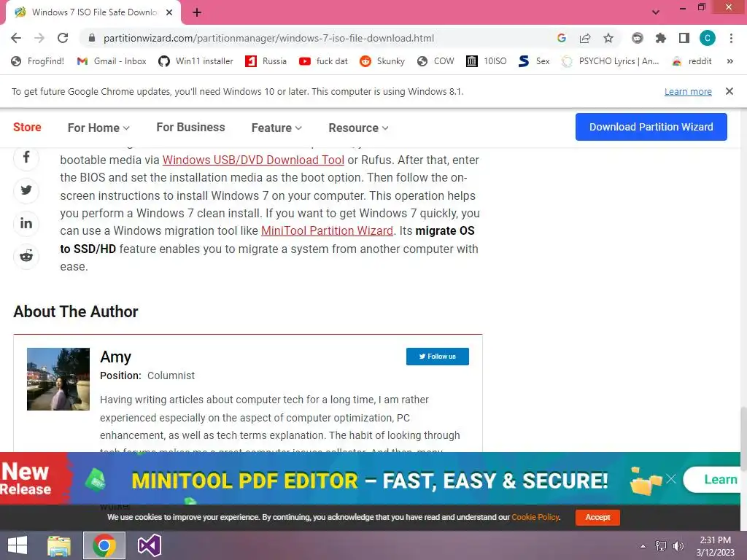
Task: Click the round extension icon beside the puzzle
Action: pyautogui.click(x=638, y=38)
